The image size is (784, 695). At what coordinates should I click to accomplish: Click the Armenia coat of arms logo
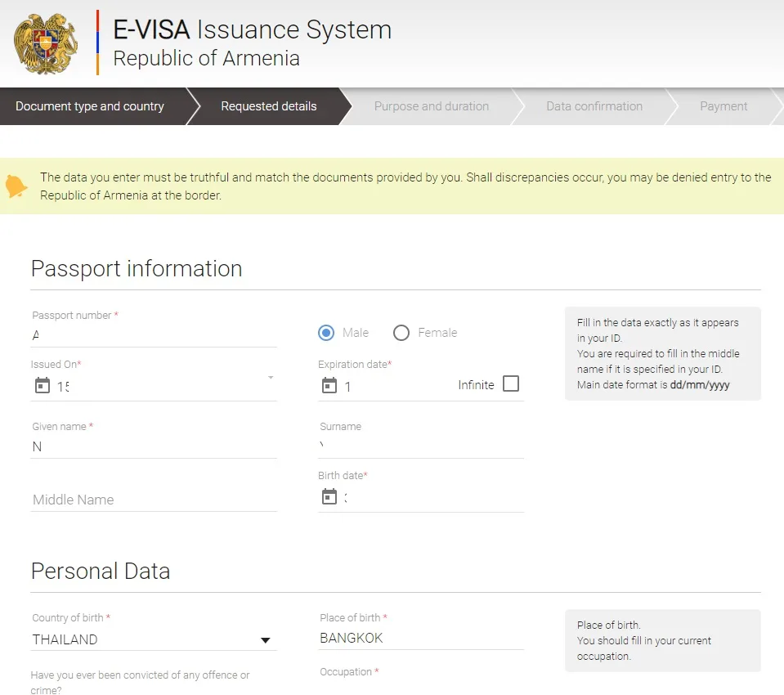coord(46,43)
